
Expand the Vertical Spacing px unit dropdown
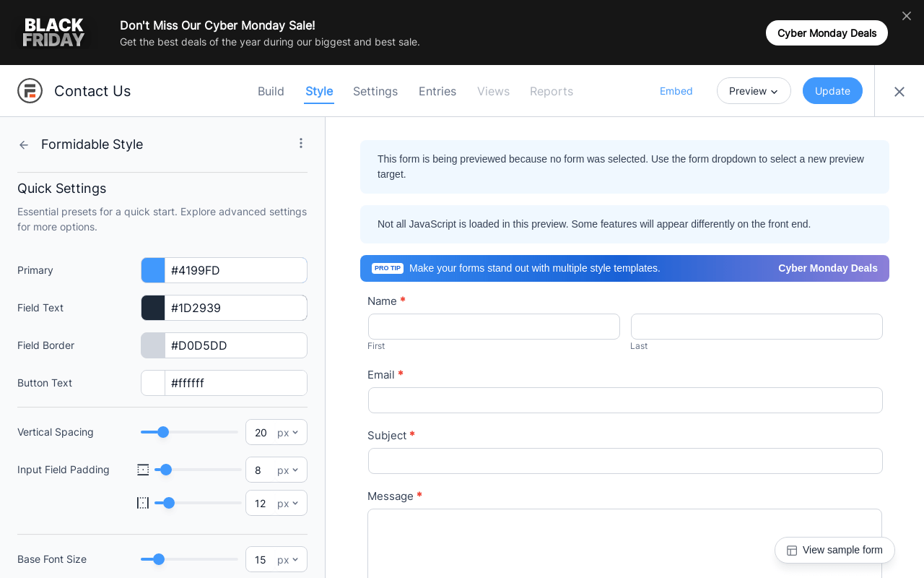click(288, 432)
